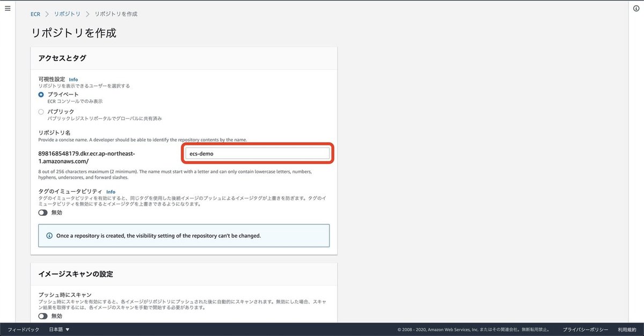Screen dimensions: 644x336
Task: Go to the リポジトリ breadcrumb link
Action: click(x=67, y=14)
